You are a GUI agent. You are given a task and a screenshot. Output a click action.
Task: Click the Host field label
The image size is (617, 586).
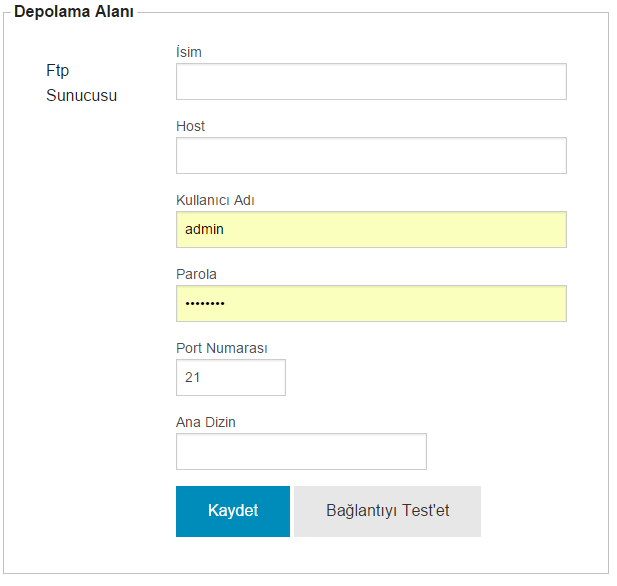[x=190, y=126]
